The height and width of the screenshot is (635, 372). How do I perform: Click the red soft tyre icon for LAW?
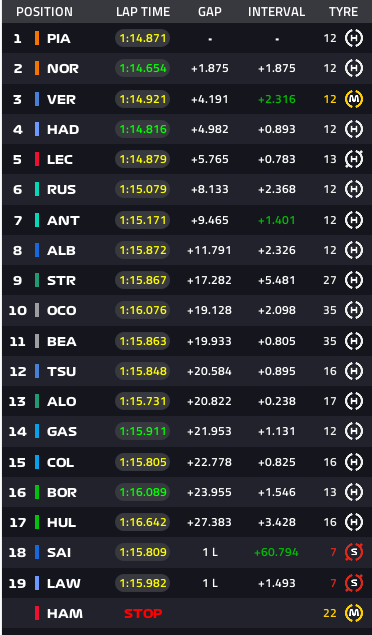click(x=354, y=583)
